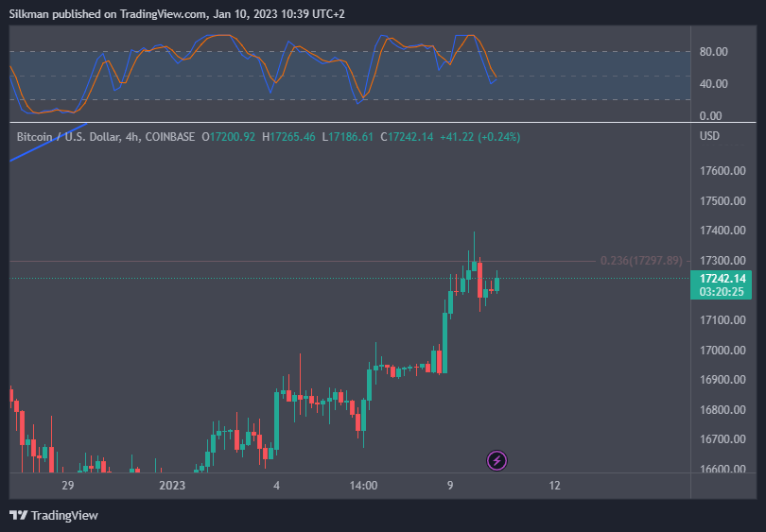Click the low value L17186.61
The width and height of the screenshot is (766, 532).
[x=347, y=137]
